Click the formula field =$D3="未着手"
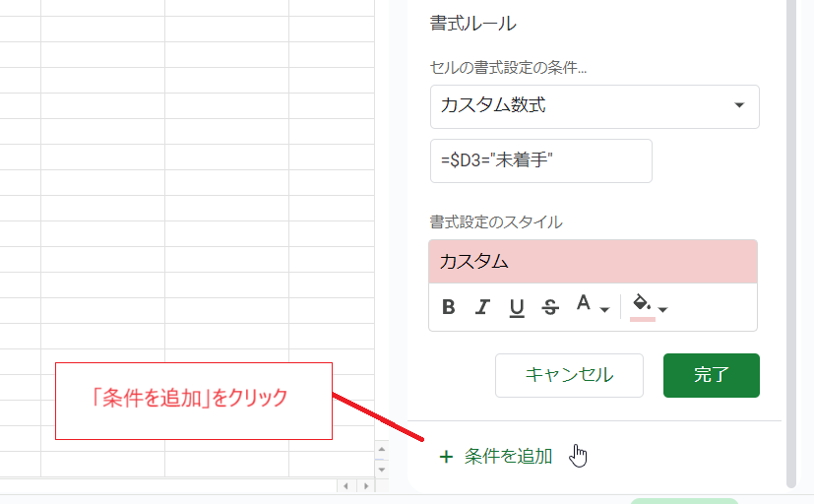Viewport: 814px width, 504px height. [x=541, y=160]
